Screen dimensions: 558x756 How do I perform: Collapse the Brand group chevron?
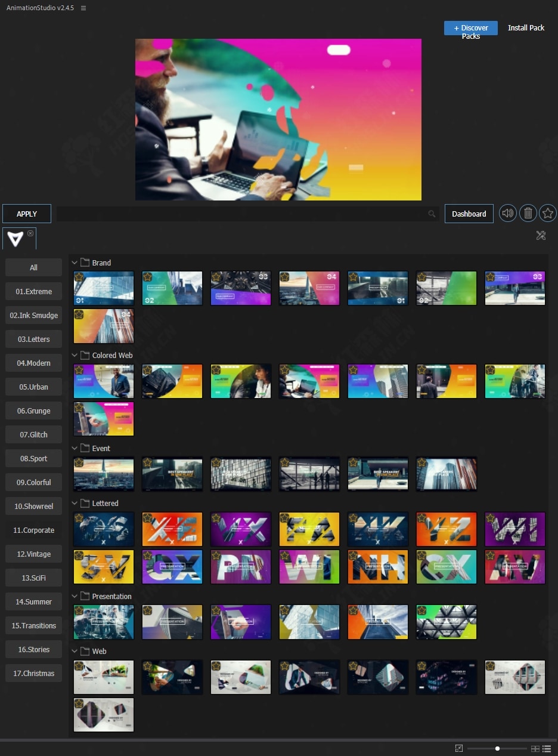(75, 263)
